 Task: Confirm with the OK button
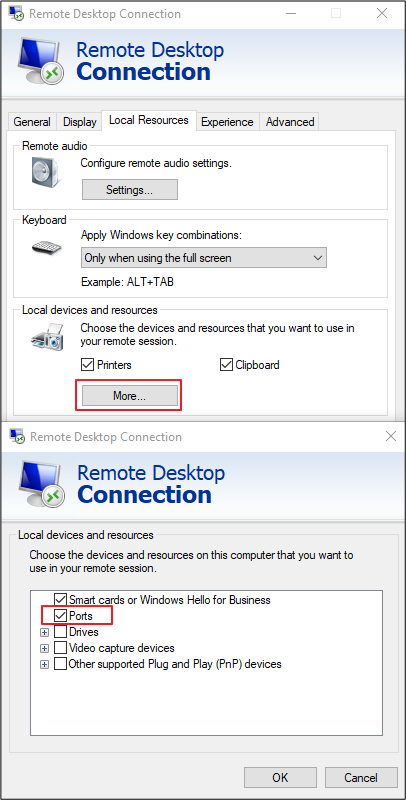click(280, 778)
